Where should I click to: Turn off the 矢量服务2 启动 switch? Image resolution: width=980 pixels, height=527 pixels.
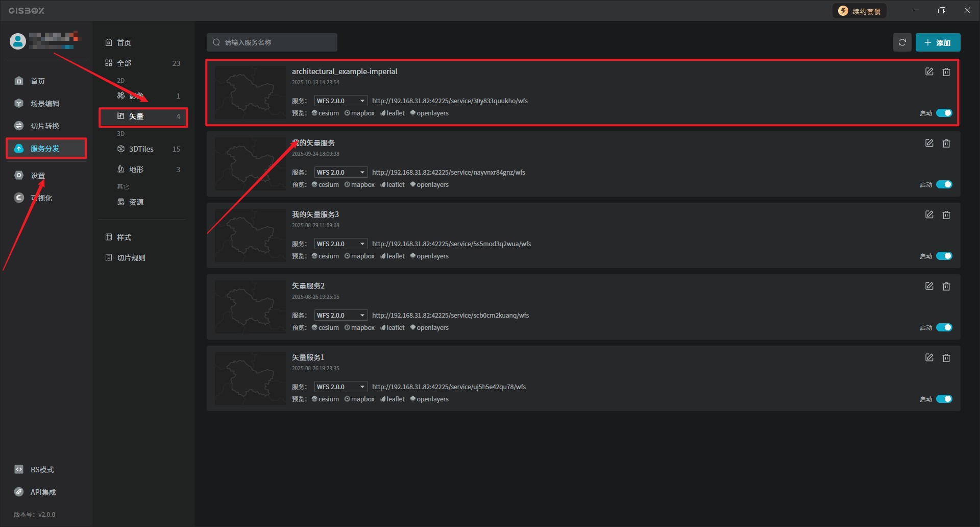coord(944,327)
